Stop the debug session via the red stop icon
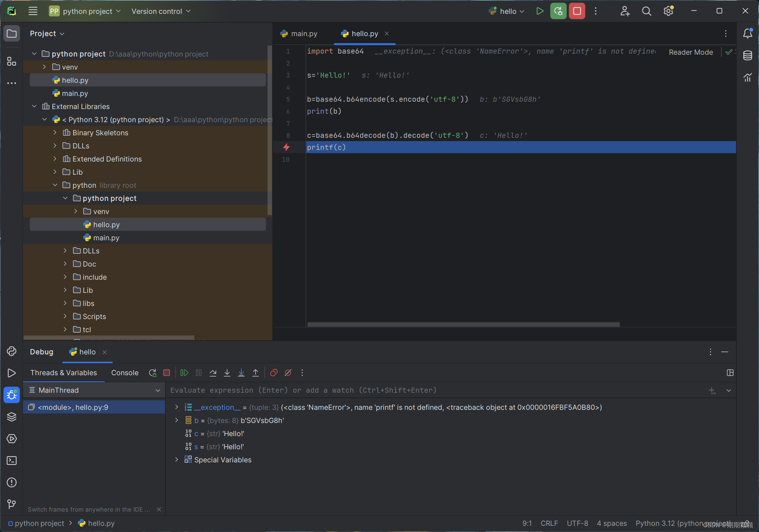Image resolution: width=759 pixels, height=532 pixels. 167,373
